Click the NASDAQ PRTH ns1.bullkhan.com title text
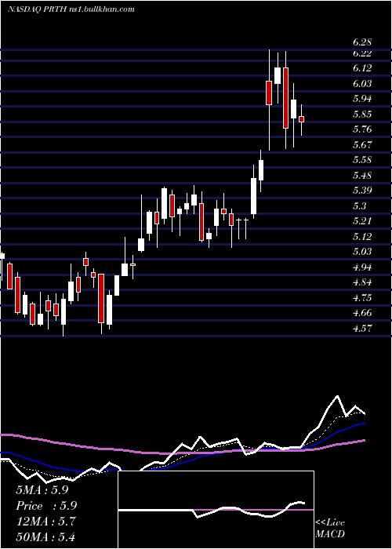This screenshot has height=549, width=392. (x=71, y=9)
